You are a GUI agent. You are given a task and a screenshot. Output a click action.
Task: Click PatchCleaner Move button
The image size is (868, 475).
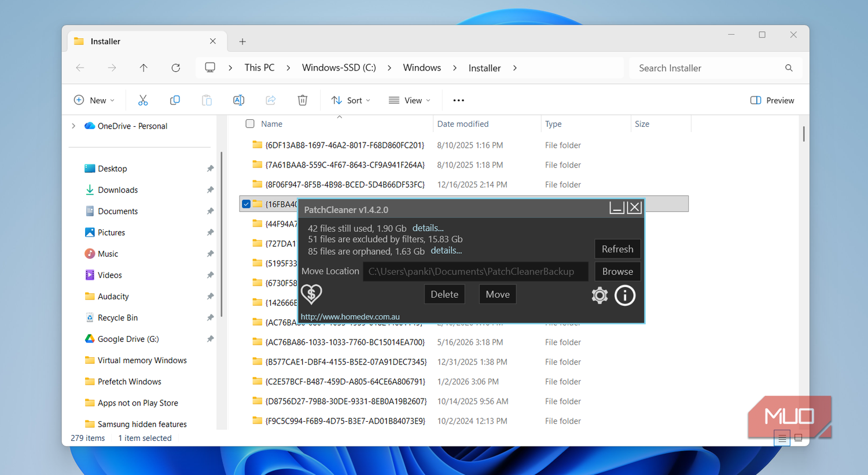(498, 294)
